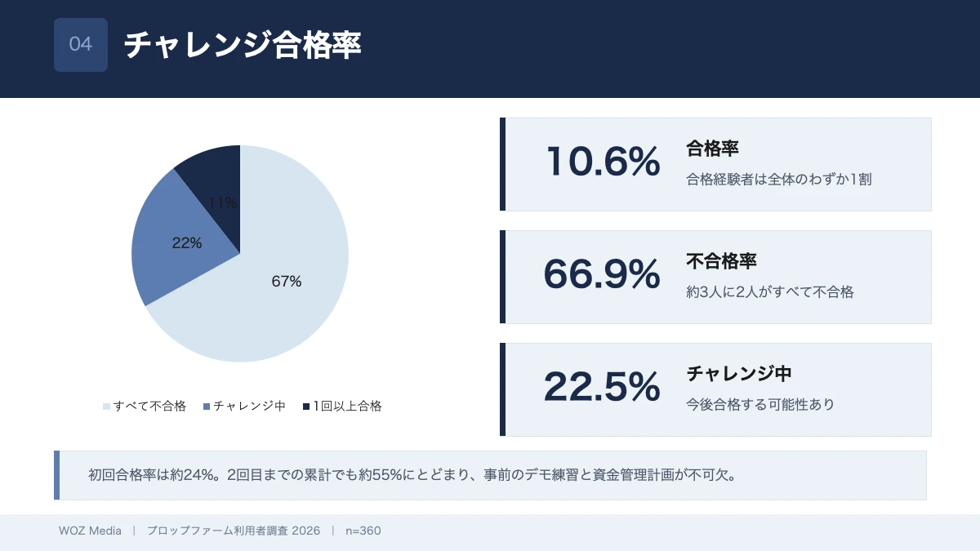Select the チャレンジ中 legend color swatch
Image resolution: width=980 pixels, height=551 pixels.
[x=207, y=407]
